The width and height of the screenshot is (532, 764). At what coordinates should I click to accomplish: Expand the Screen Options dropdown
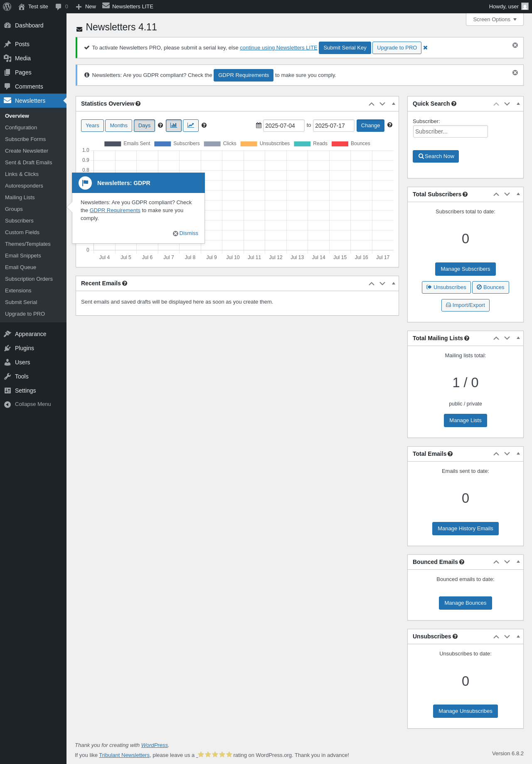(495, 19)
